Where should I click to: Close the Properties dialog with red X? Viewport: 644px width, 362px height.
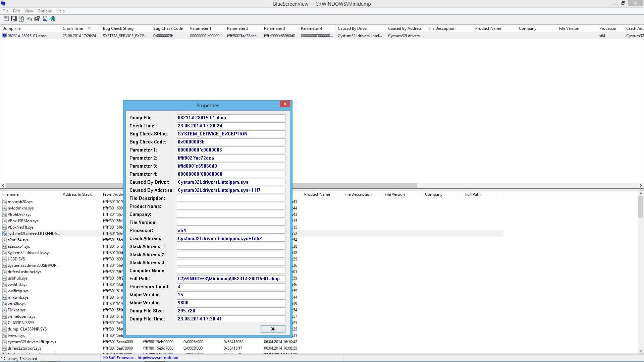(285, 104)
